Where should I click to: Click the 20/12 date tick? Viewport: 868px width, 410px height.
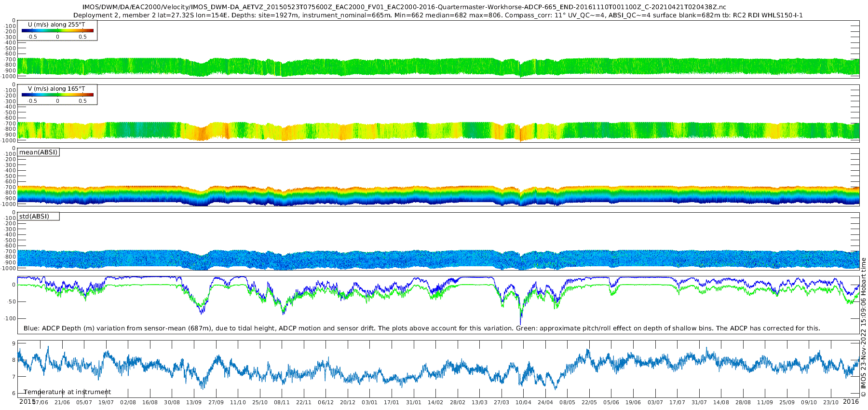coord(348,402)
